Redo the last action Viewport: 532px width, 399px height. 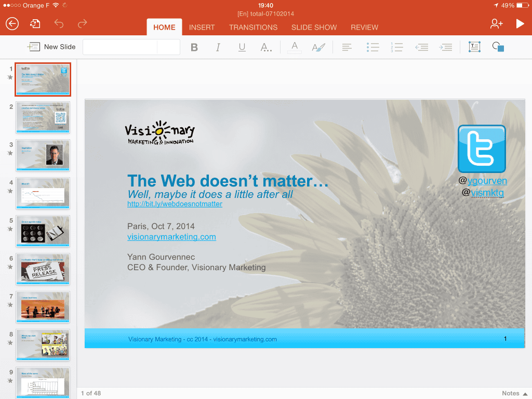(x=83, y=24)
